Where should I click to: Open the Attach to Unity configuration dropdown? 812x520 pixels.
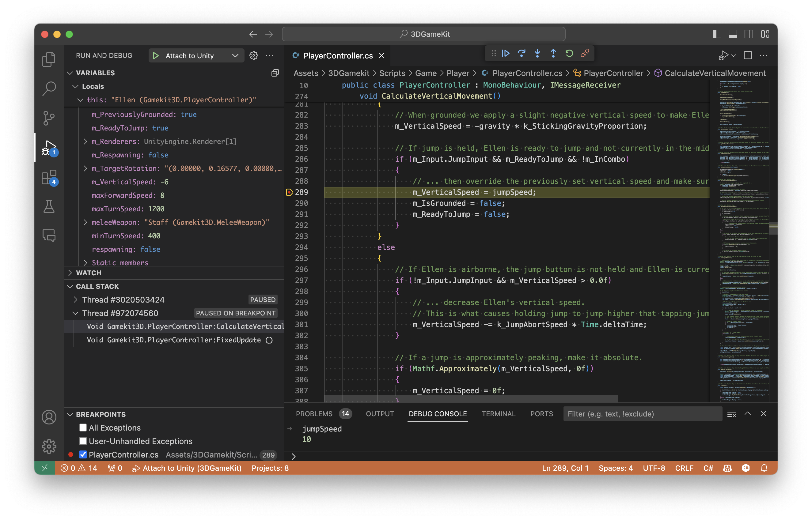[235, 55]
